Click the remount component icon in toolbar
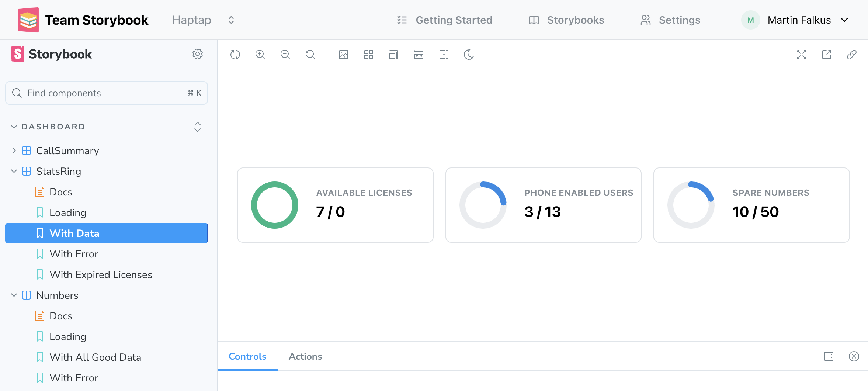The width and height of the screenshot is (868, 391). pyautogui.click(x=235, y=55)
